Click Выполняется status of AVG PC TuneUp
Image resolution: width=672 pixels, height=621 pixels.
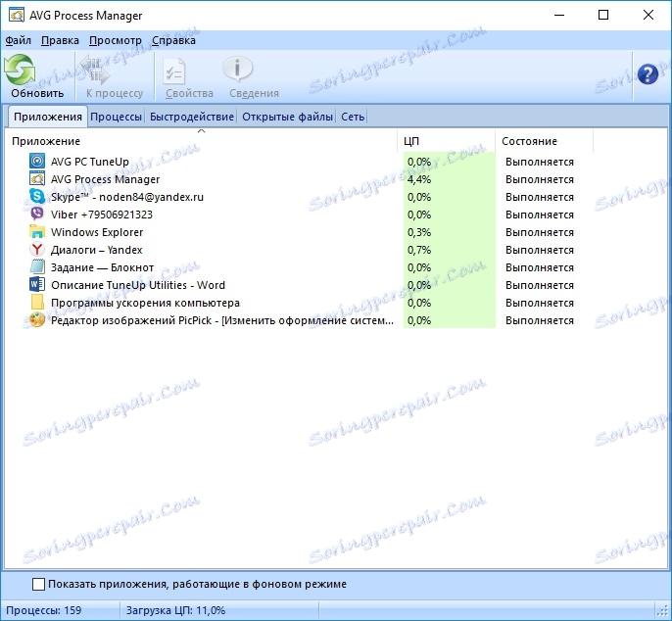point(539,162)
